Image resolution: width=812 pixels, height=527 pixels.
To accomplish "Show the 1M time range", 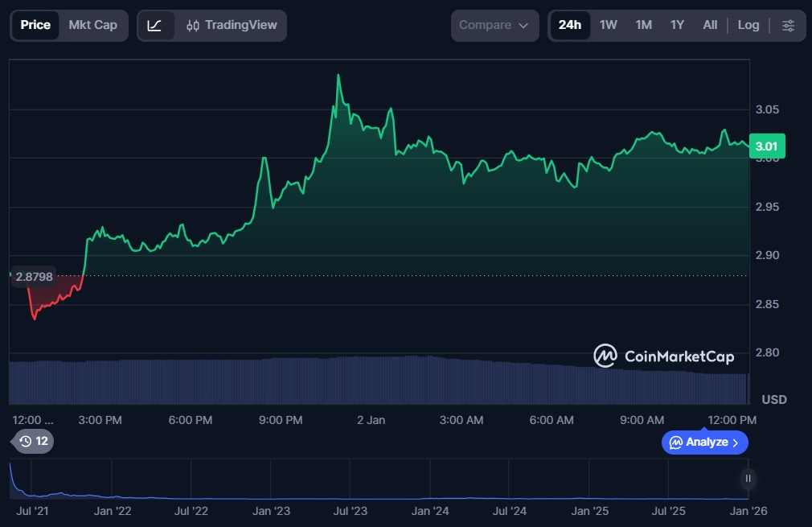I will (643, 25).
